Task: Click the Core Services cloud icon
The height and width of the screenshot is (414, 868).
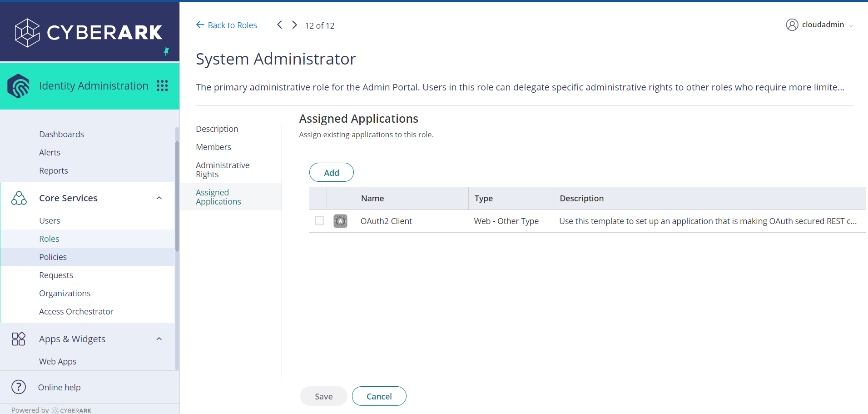Action: coord(19,198)
